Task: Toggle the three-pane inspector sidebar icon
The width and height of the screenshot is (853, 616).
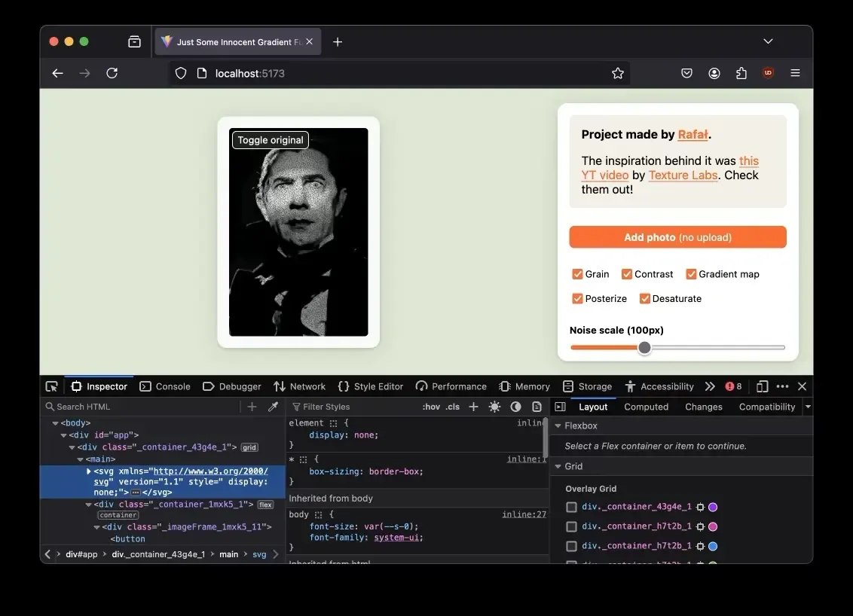Action: tap(561, 407)
